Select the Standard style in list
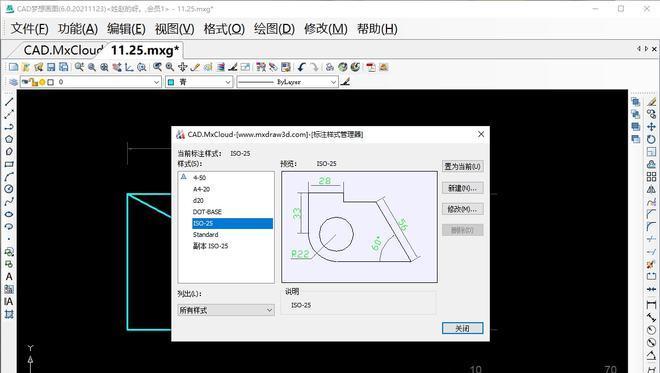 [x=205, y=234]
